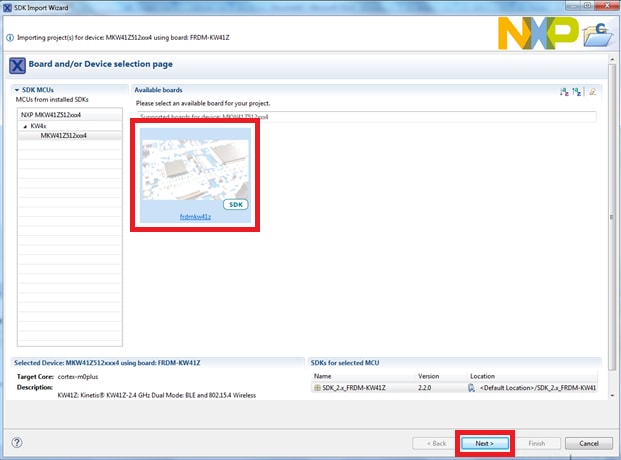Screen dimensions: 621x460
Task: Click the SDK_2.x_FRDM-KW41Z package icon
Action: [318, 387]
